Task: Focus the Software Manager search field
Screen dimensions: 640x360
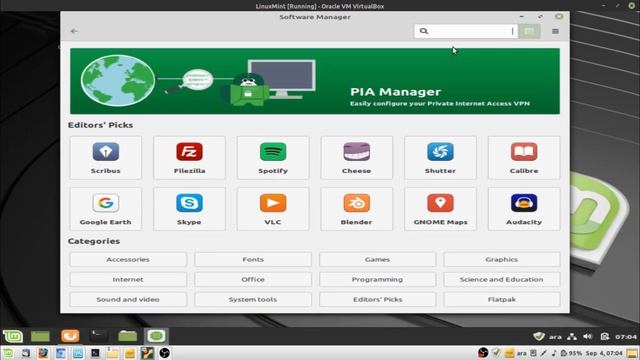Action: coord(466,31)
